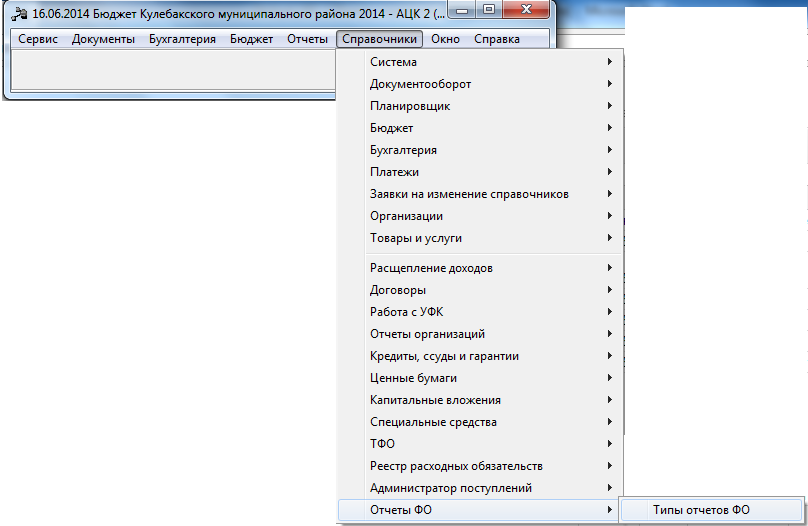Open the Бюджет menu in menu bar
The image size is (808, 526).
[251, 39]
